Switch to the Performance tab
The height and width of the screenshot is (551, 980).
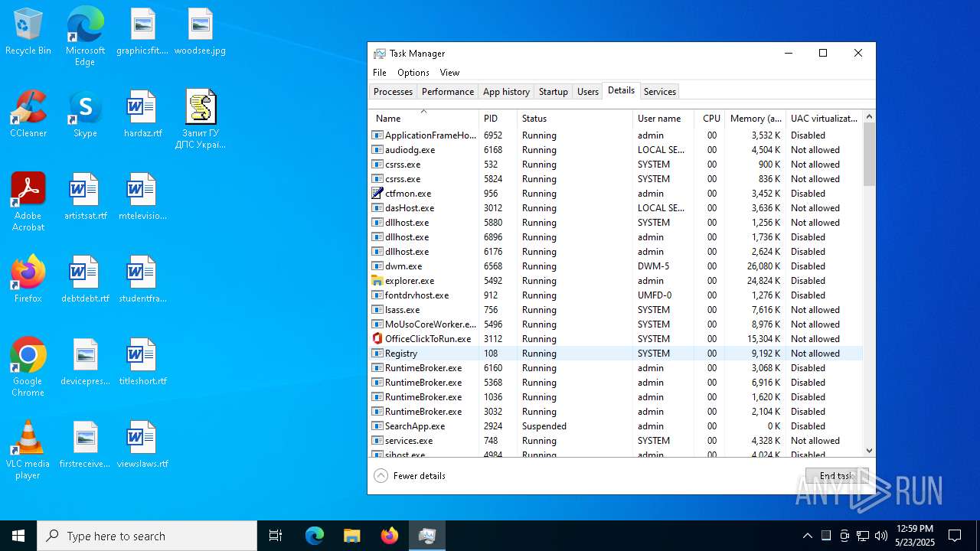(x=448, y=92)
